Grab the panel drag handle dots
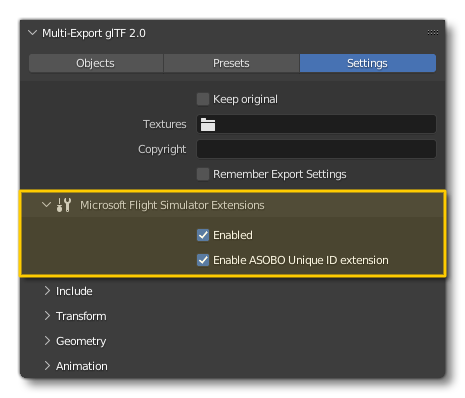This screenshot has height=398, width=465. 433,32
